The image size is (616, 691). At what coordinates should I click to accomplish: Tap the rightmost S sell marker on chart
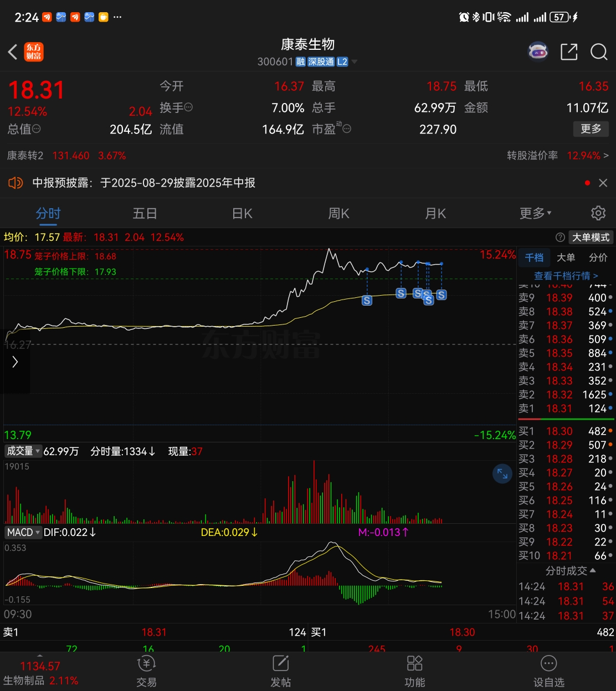click(x=441, y=295)
